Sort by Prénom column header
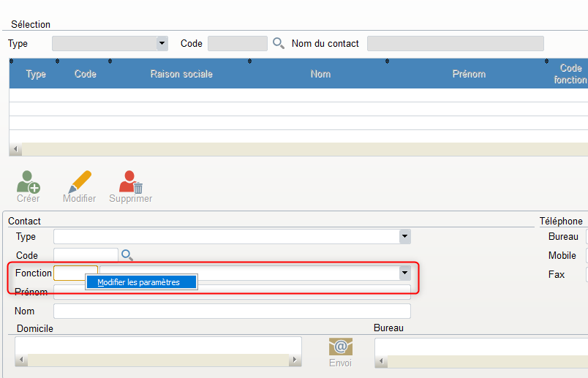588x378 pixels. pyautogui.click(x=468, y=74)
